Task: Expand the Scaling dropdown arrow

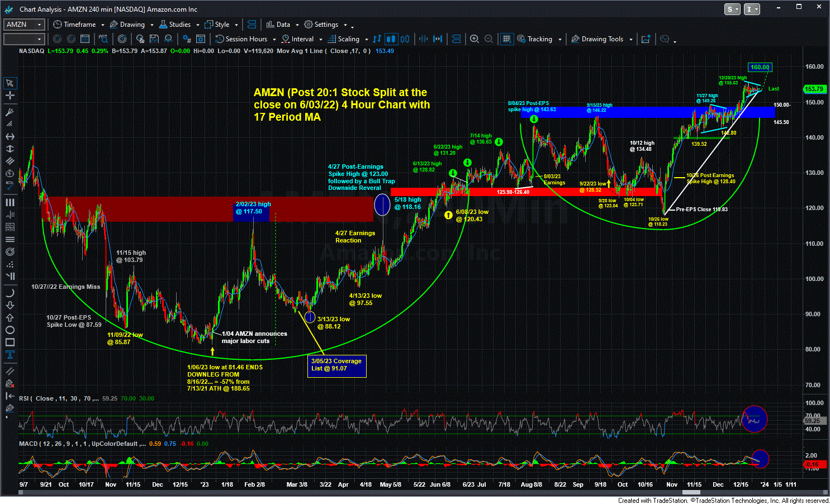Action: (366, 40)
